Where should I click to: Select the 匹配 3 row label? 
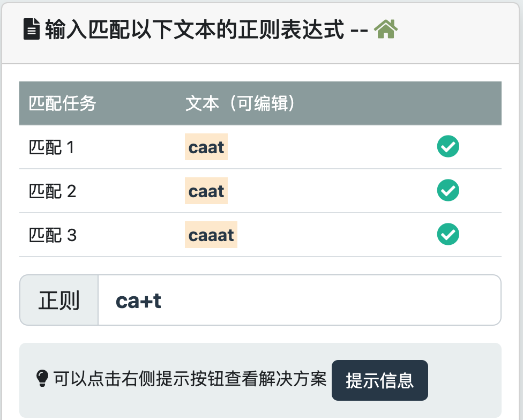[x=53, y=235]
